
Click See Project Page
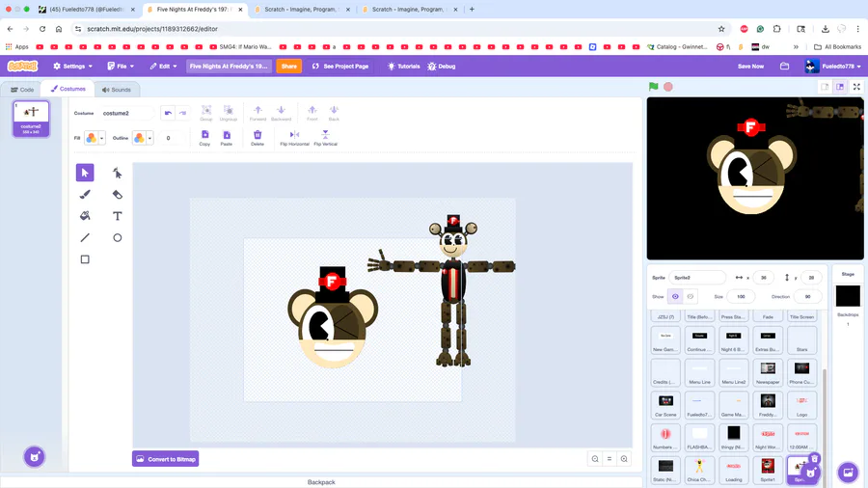pos(339,66)
